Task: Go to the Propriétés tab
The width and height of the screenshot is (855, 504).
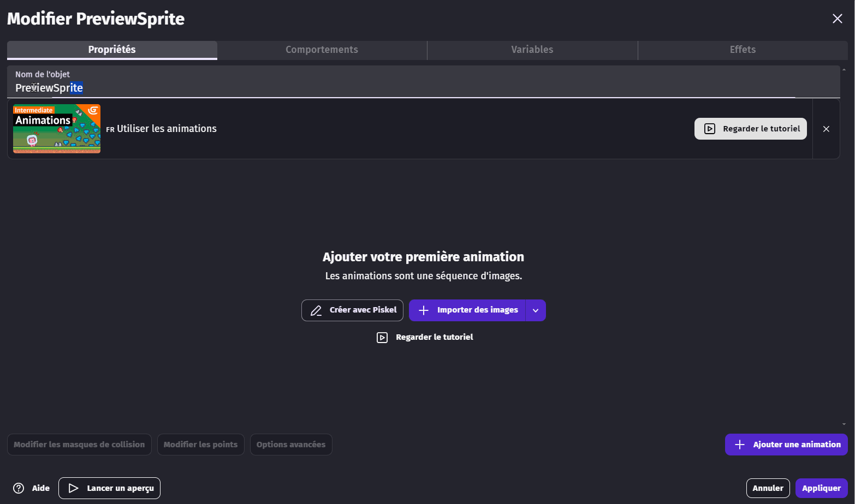Action: [x=112, y=50]
